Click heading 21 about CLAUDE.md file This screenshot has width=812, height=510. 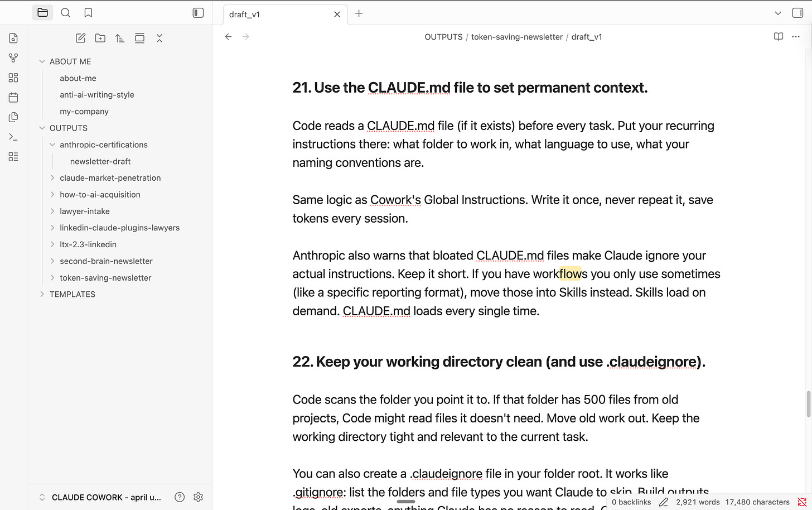click(470, 88)
